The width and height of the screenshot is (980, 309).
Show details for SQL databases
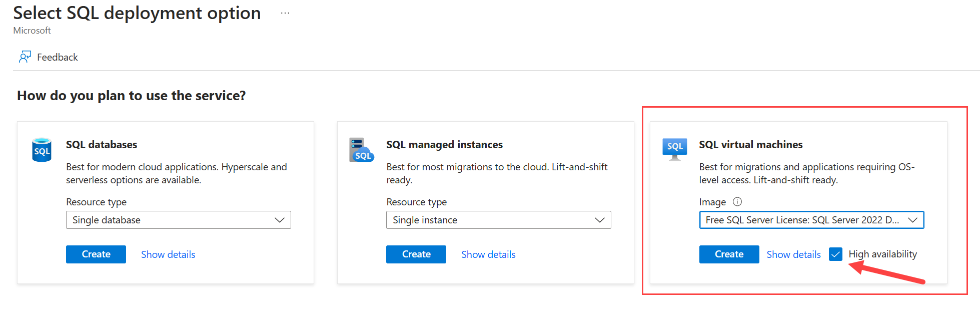(168, 254)
